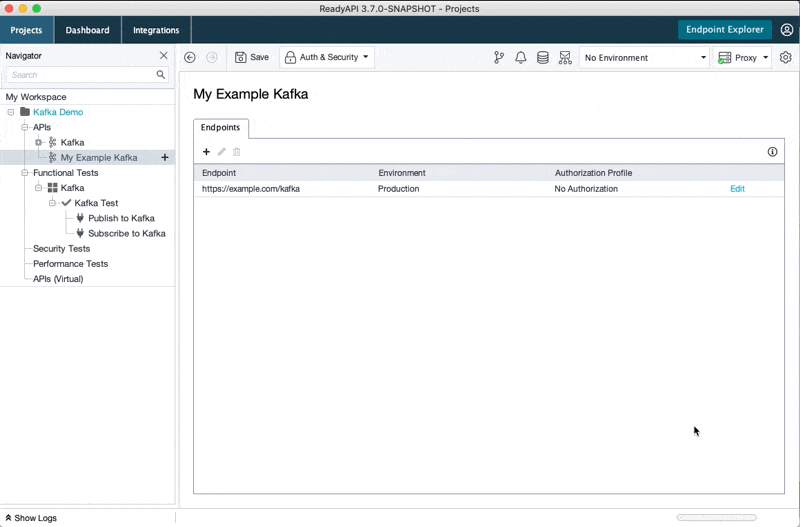Screen dimensions: 800x527
Task: Open the Git branch icon in toolbar
Action: pyautogui.click(x=499, y=58)
